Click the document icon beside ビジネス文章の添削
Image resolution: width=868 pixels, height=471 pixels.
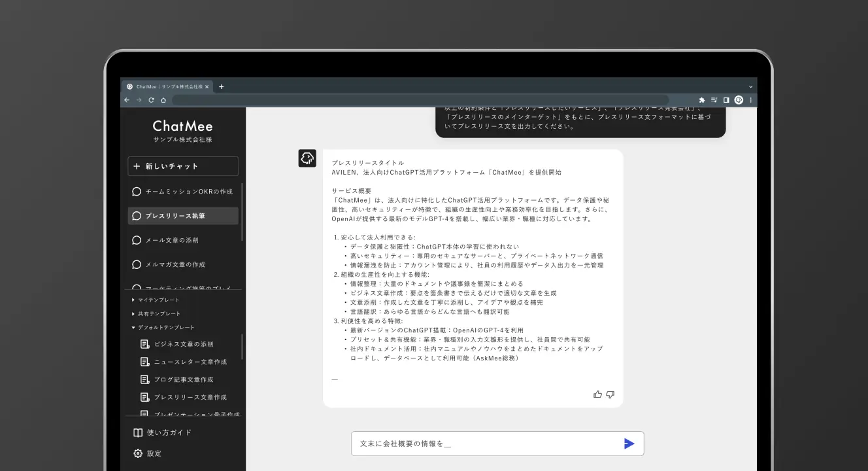point(145,344)
